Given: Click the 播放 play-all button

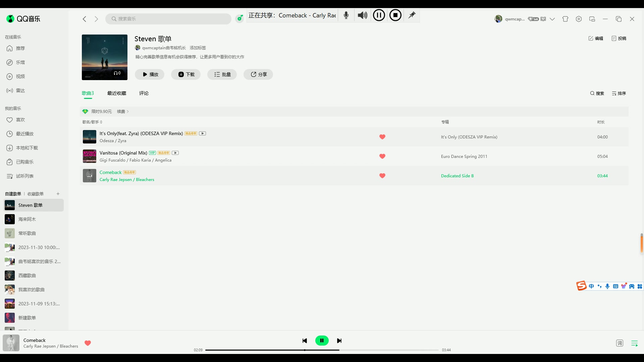Looking at the screenshot, I should click(x=150, y=74).
